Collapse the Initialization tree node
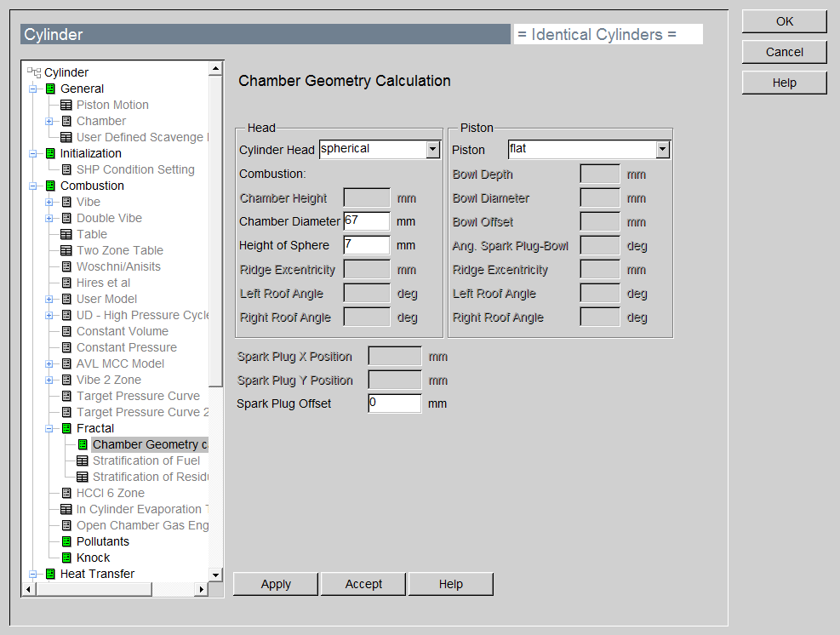Image resolution: width=840 pixels, height=635 pixels. [x=32, y=153]
